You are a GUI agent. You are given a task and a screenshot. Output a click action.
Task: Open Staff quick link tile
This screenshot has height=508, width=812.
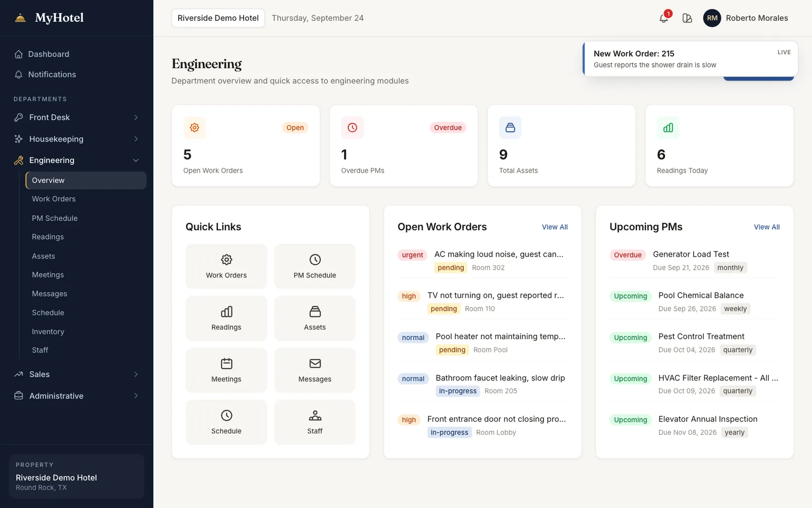tap(315, 422)
